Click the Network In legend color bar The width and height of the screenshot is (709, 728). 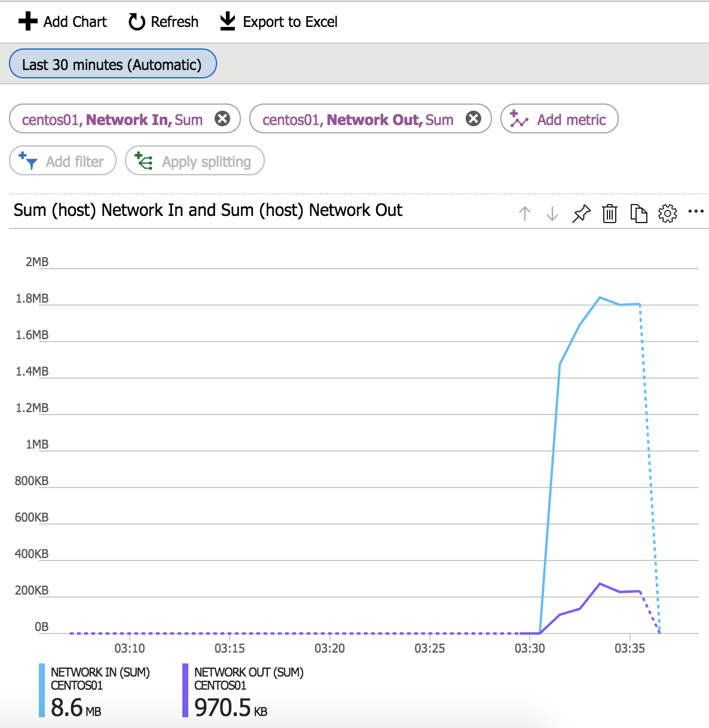[42, 690]
